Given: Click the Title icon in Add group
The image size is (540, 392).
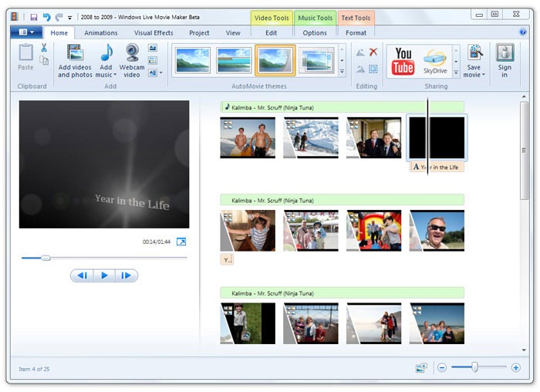Looking at the screenshot, I should pos(153,48).
